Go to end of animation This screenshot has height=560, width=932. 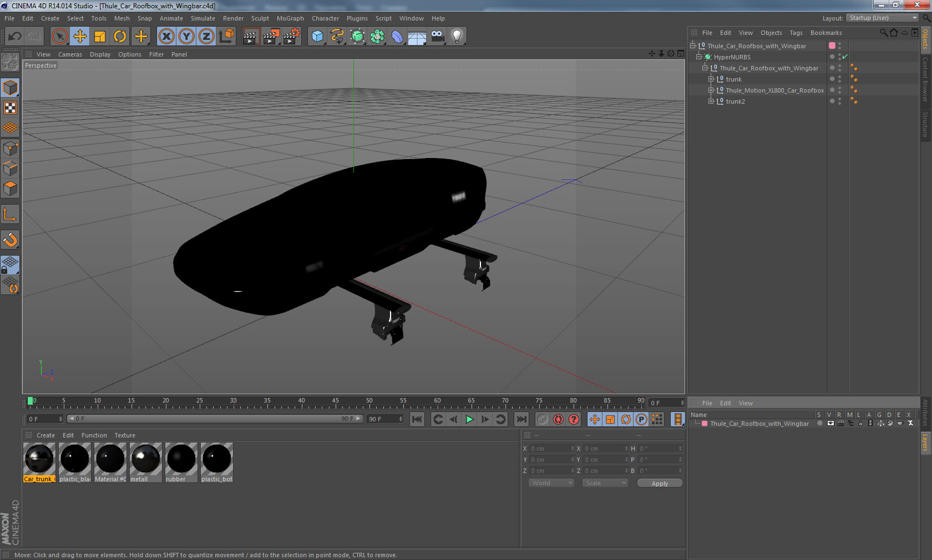coord(521,419)
